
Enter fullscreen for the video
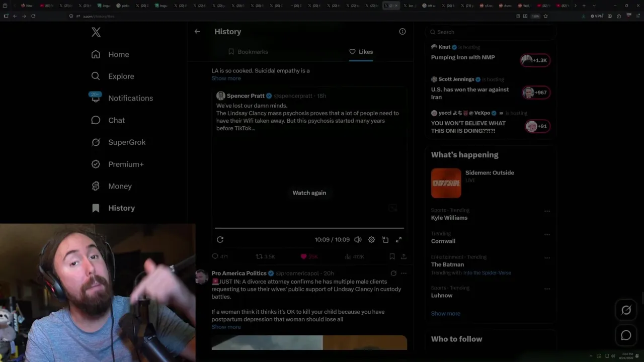[399, 240]
